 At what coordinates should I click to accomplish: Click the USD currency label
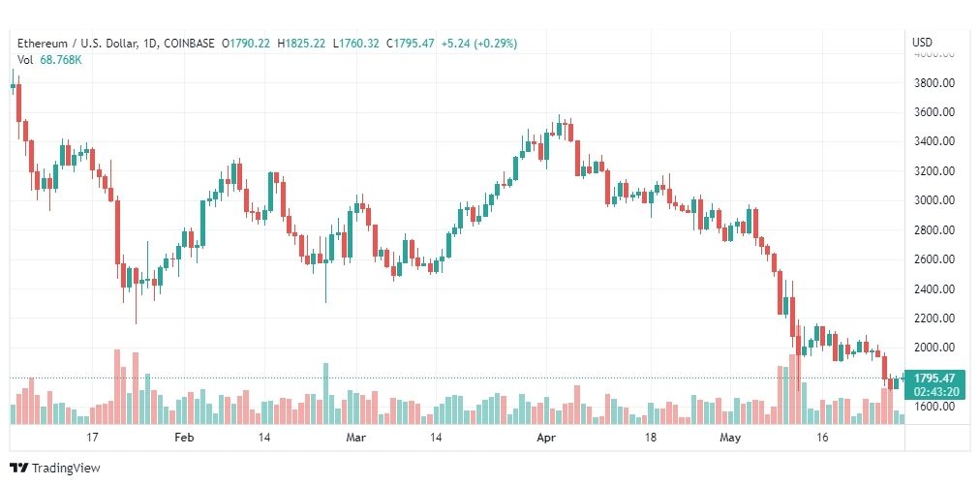tap(922, 43)
